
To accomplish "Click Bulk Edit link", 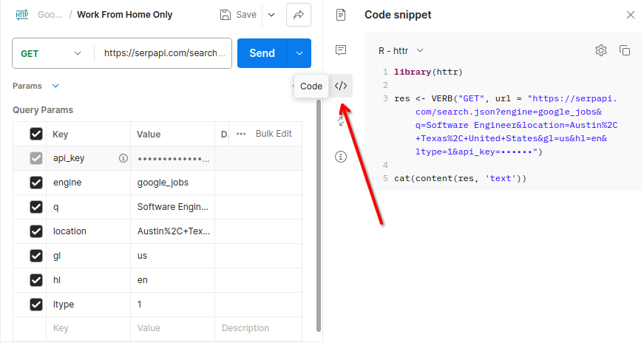I will pos(274,134).
